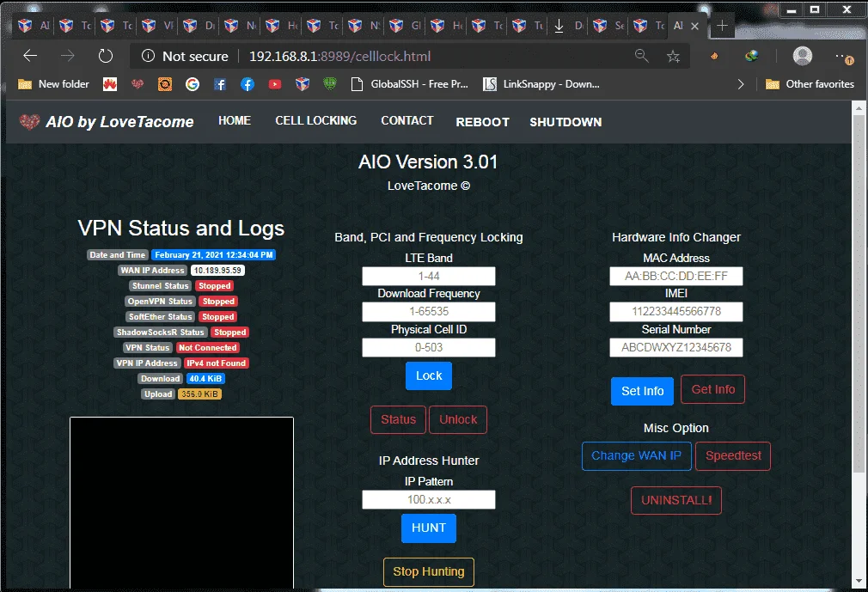Click the WAN IP value 10.189.95.59

coord(218,271)
